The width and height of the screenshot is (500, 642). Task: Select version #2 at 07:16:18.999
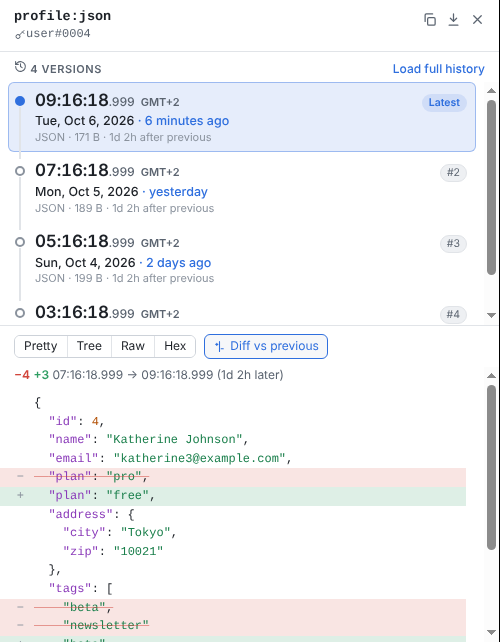click(242, 188)
